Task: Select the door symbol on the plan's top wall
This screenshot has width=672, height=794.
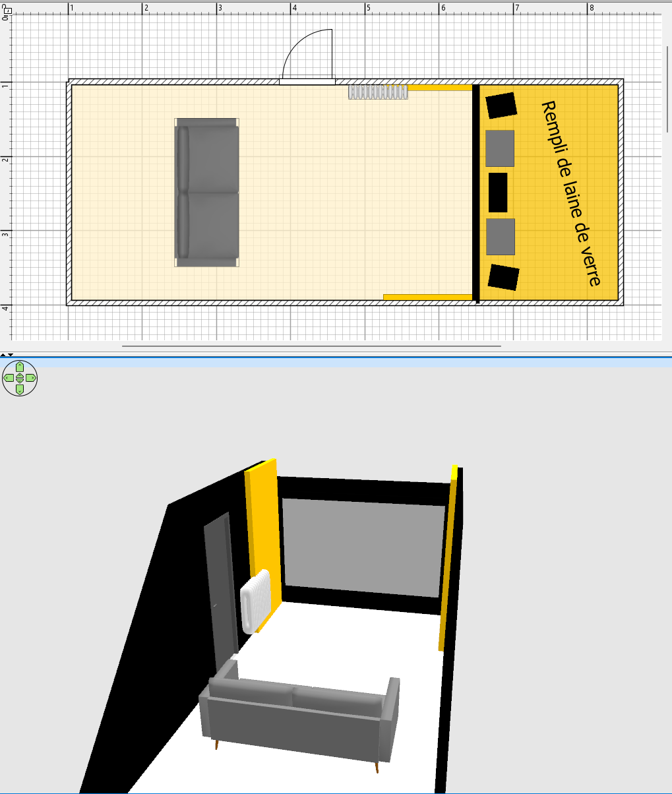Action: click(x=307, y=57)
